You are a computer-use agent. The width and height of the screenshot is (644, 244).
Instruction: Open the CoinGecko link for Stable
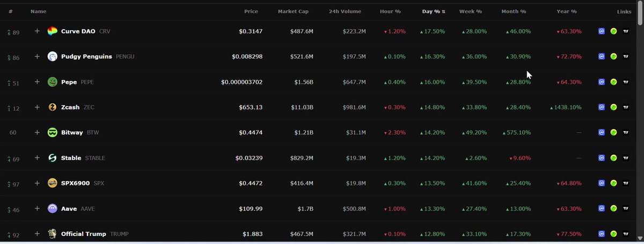[613, 158]
